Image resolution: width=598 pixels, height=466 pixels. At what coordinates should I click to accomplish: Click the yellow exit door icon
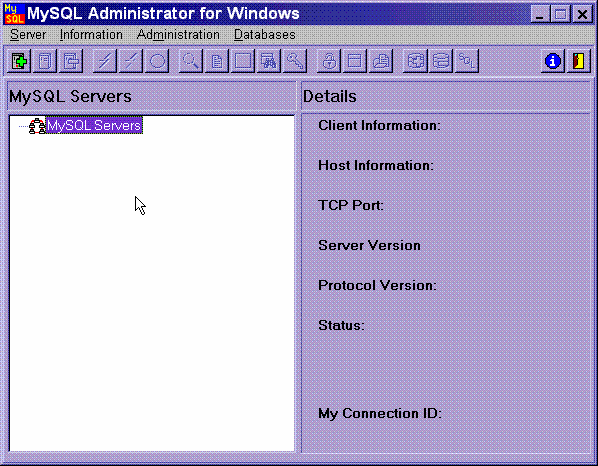579,61
